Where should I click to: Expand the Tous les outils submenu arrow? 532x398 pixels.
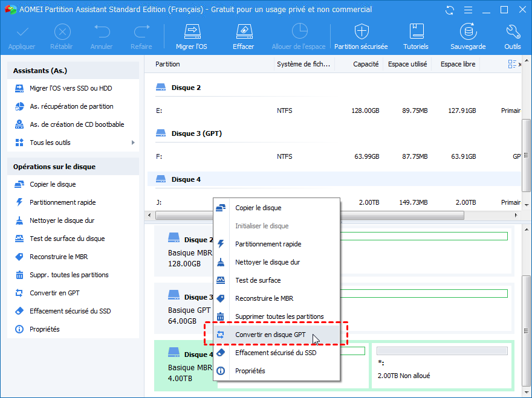click(133, 143)
